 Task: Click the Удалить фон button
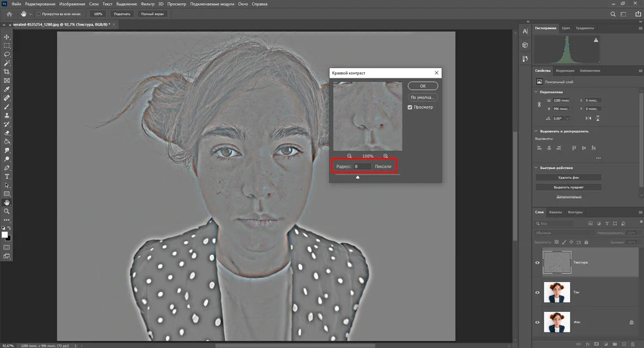(x=569, y=178)
